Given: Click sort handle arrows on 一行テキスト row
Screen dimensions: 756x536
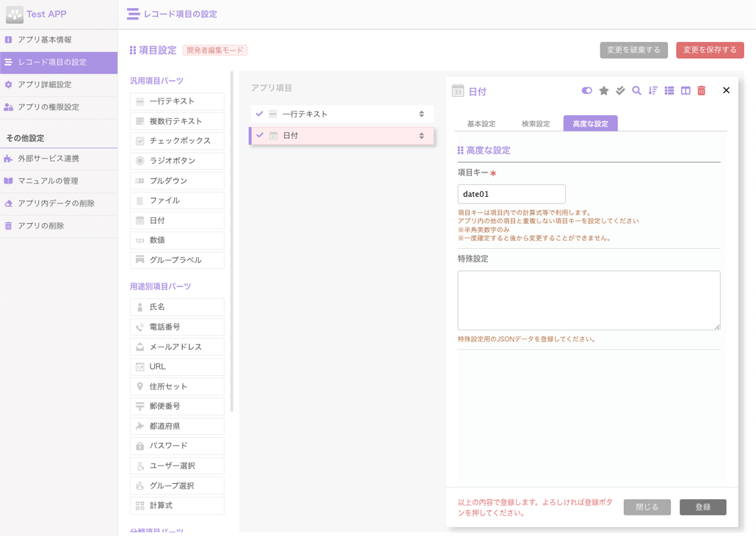Looking at the screenshot, I should tap(421, 114).
